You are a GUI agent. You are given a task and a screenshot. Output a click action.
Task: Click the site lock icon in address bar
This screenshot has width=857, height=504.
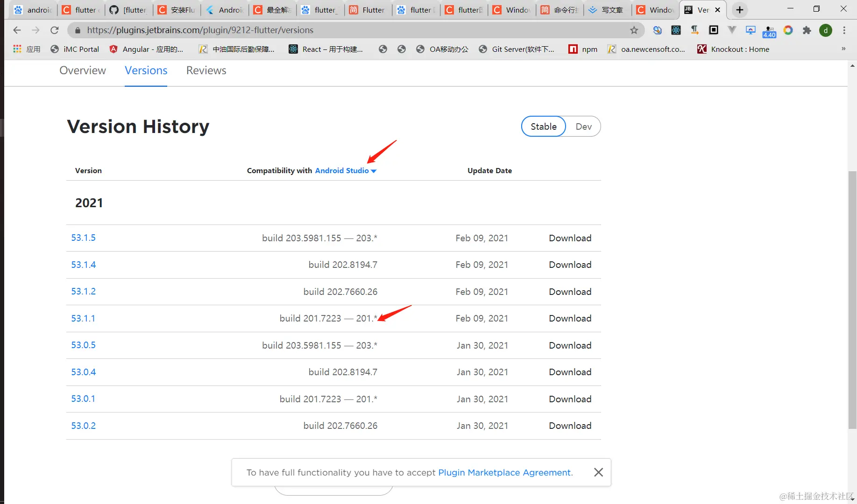78,30
